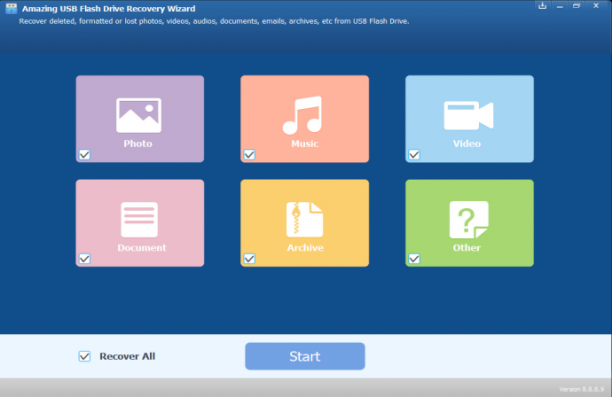Click the Archive label text

305,247
